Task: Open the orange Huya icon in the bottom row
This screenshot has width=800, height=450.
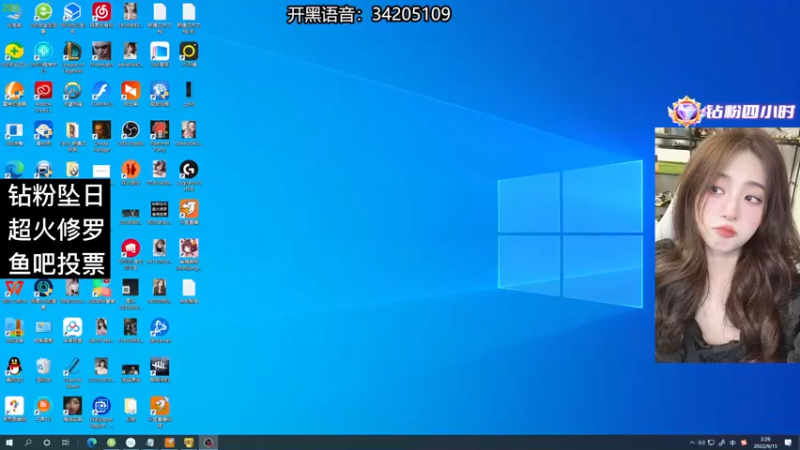Action: coord(160,406)
